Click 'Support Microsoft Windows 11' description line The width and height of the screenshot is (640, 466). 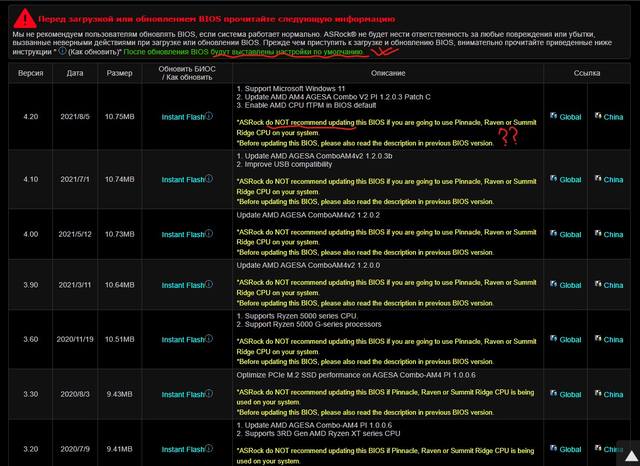291,89
